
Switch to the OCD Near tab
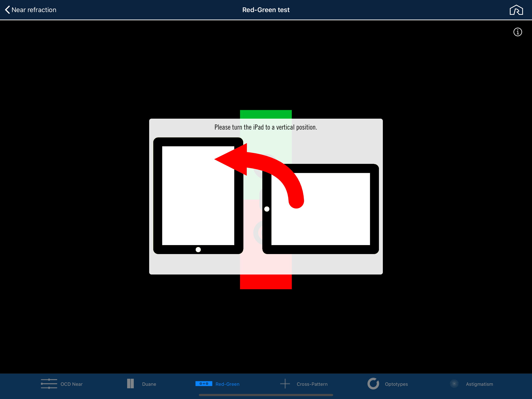pos(71,384)
